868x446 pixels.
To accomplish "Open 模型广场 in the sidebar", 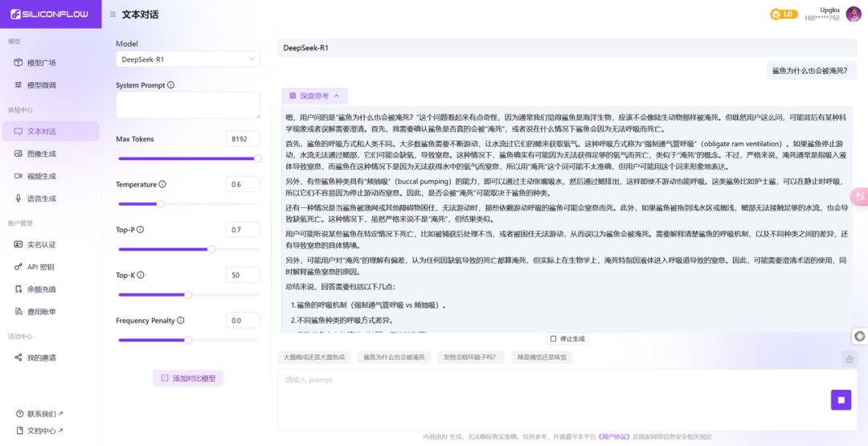I will point(41,63).
